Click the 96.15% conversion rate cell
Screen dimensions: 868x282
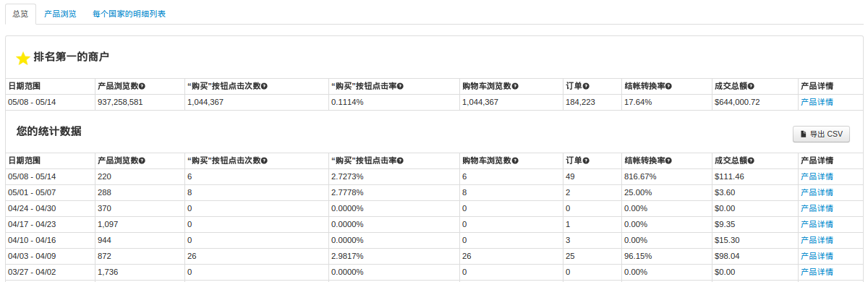[x=637, y=256]
